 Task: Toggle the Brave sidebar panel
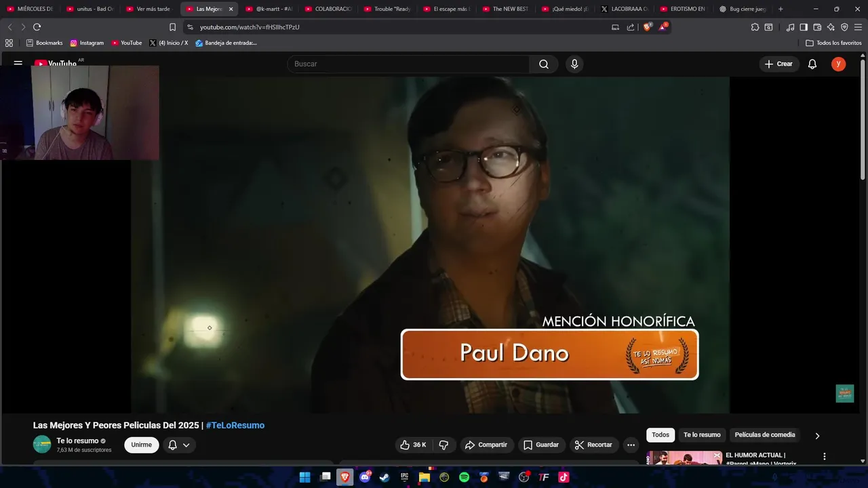(804, 27)
